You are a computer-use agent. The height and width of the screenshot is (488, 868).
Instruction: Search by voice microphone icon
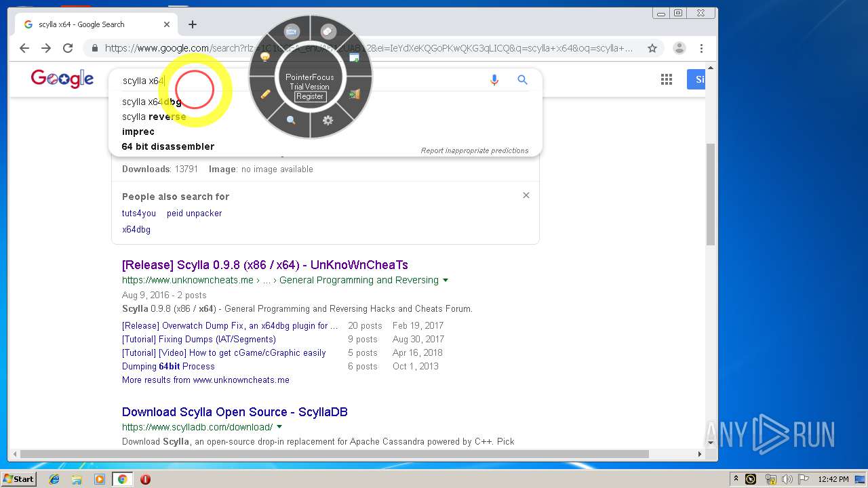coord(494,80)
